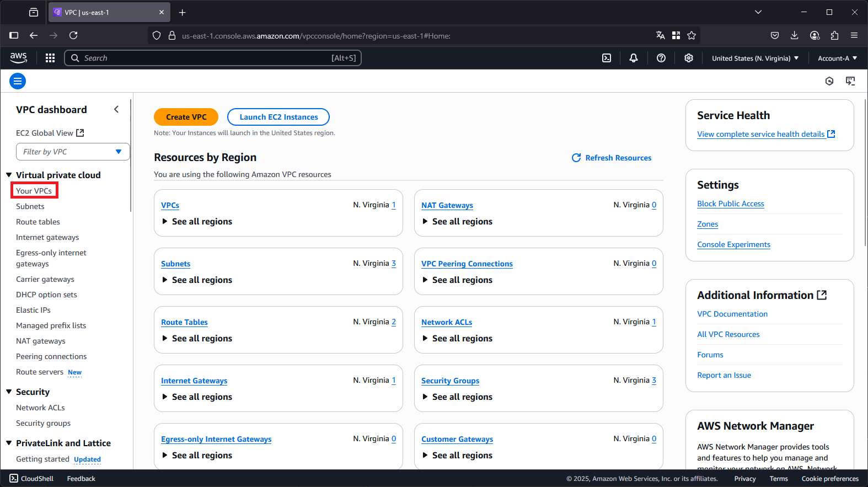This screenshot has width=868, height=487.
Task: Open the Console Experiments link
Action: pos(733,244)
